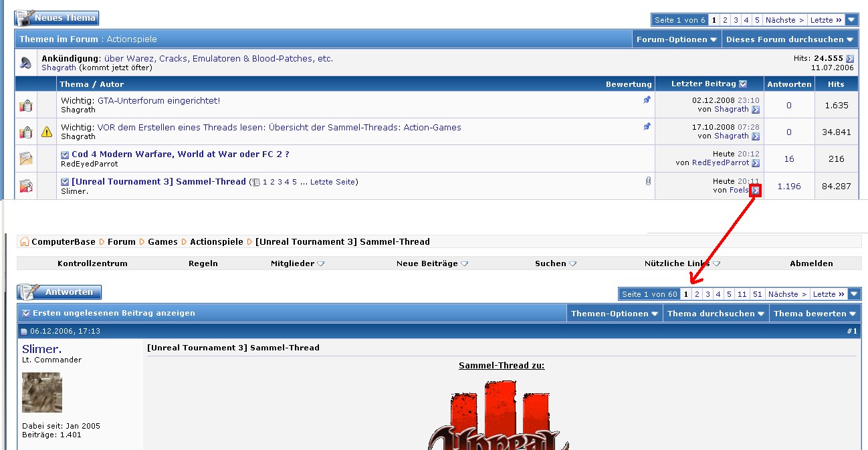Image resolution: width=868 pixels, height=450 pixels.
Task: Click the icon beside Ersten ungelesenen Beitrag anzeigen
Action: click(26, 313)
